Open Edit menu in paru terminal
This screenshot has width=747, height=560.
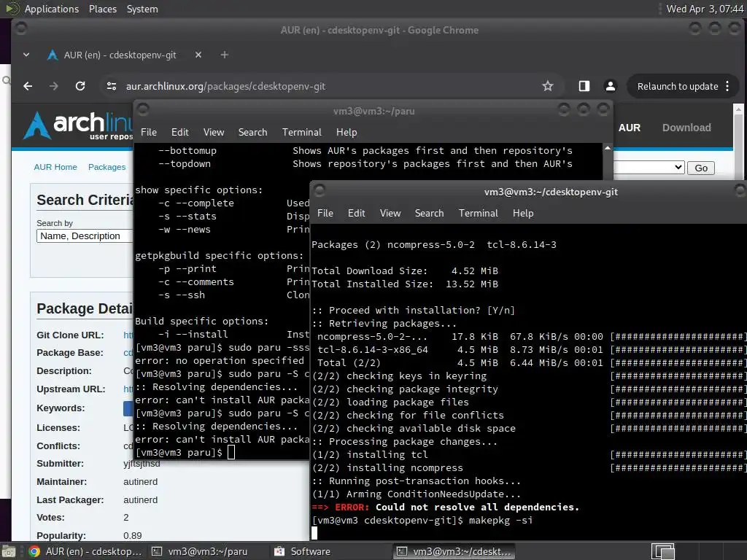point(179,133)
